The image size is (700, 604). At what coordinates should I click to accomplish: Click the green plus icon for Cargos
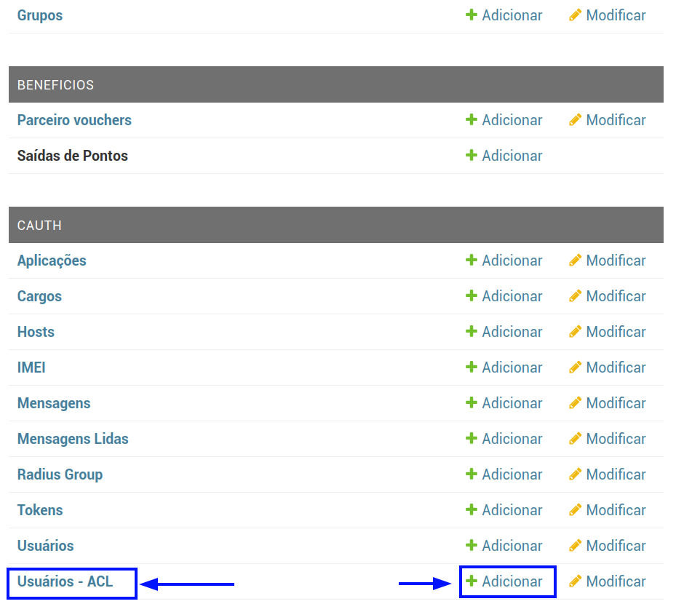click(x=472, y=296)
